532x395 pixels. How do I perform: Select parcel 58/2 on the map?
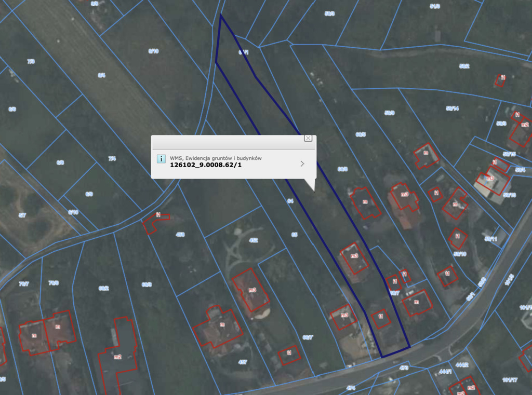[464, 66]
